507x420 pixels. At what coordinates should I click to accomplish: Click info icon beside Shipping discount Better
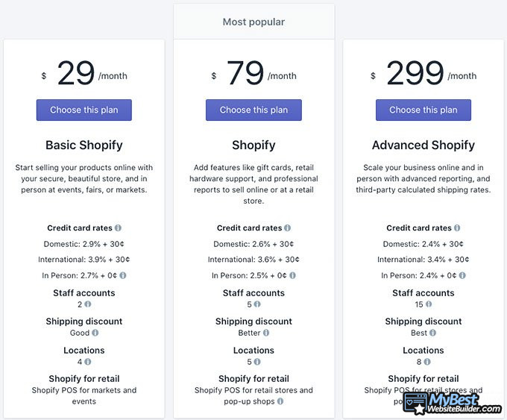[266, 333]
